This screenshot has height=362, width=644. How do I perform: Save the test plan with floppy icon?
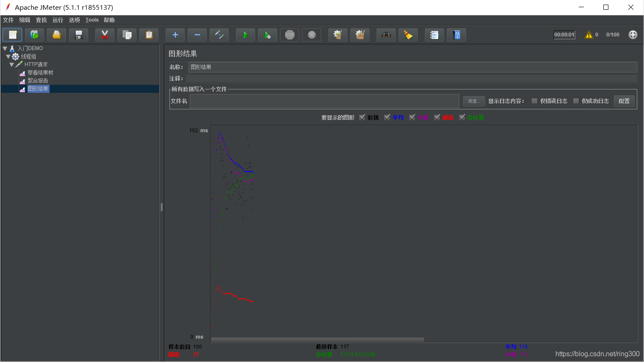[x=78, y=35]
